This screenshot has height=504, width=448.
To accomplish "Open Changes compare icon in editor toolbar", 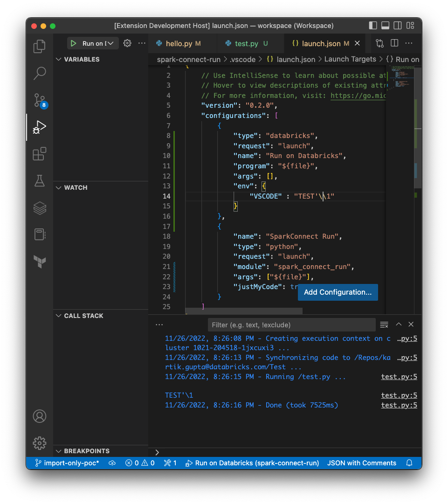I will point(380,43).
